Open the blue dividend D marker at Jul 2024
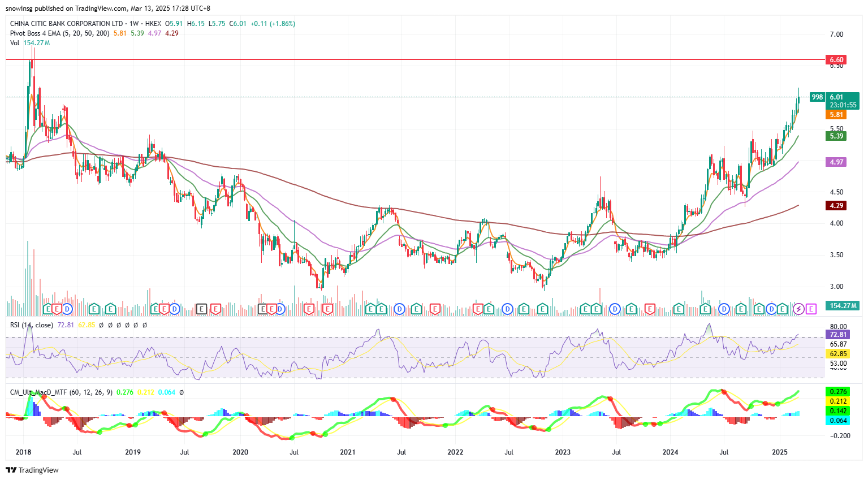868x480 pixels. [x=723, y=309]
